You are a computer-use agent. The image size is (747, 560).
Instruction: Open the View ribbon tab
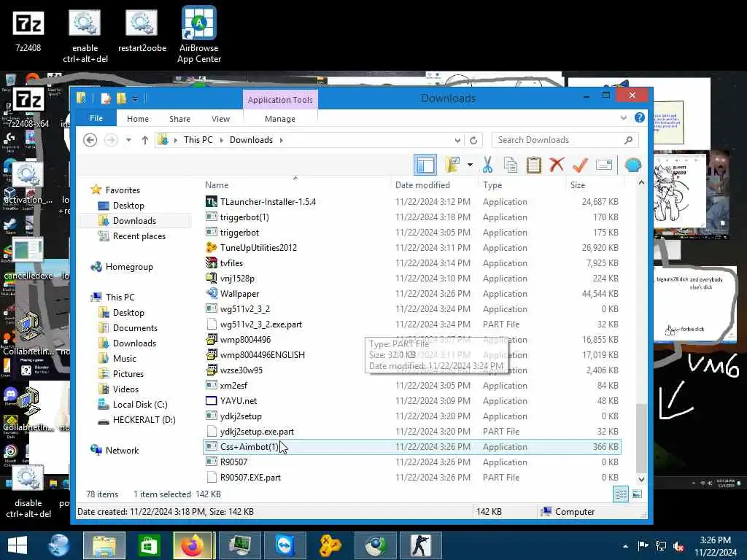coord(220,119)
